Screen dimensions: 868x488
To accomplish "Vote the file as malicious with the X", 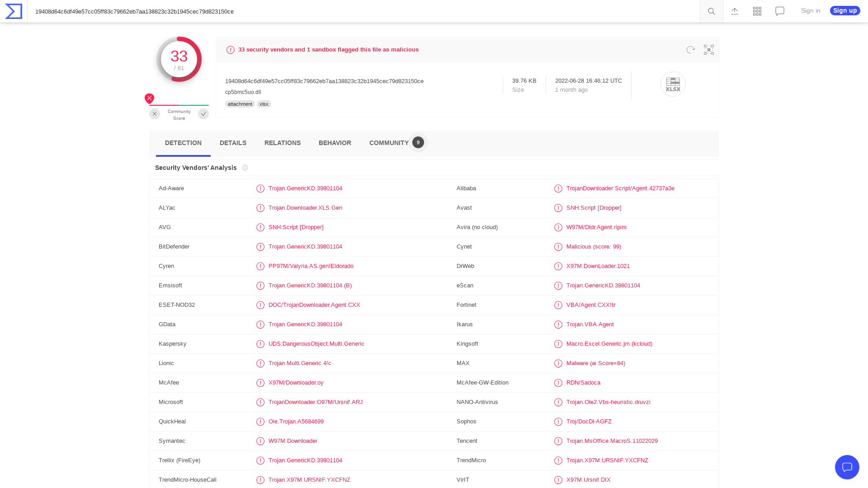I will pos(155,114).
